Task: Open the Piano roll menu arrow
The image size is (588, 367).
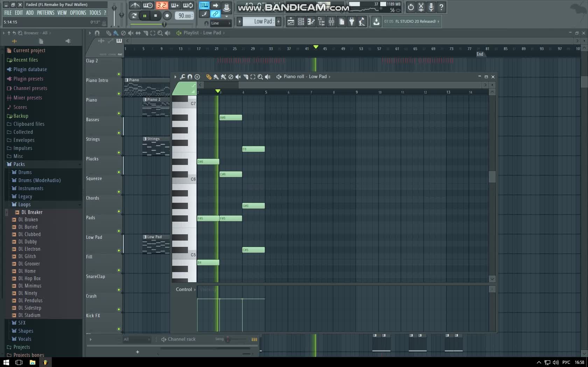Action: click(x=175, y=77)
